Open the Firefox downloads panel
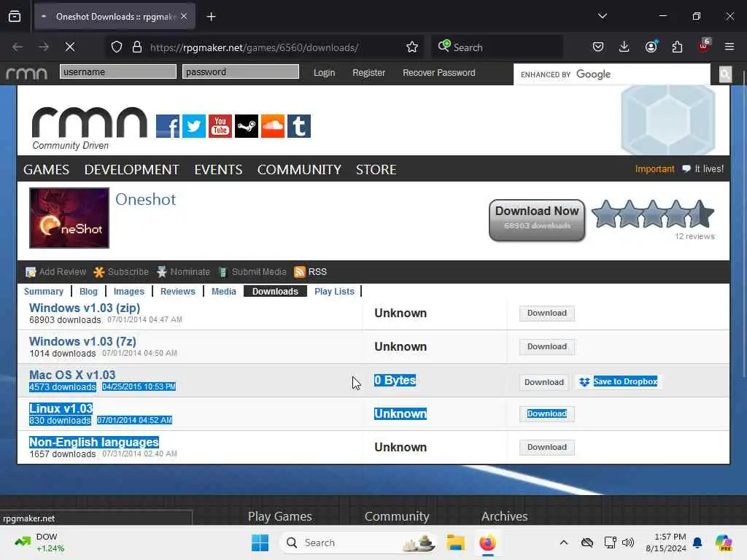Image resolution: width=747 pixels, height=560 pixels. pyautogui.click(x=624, y=47)
